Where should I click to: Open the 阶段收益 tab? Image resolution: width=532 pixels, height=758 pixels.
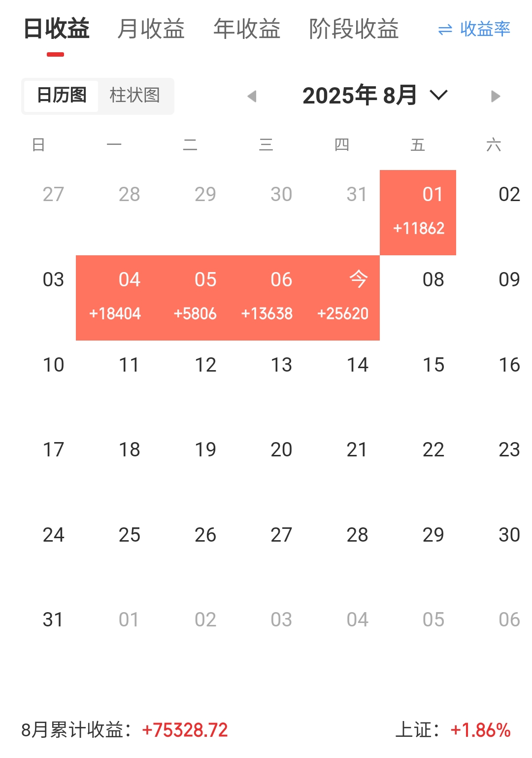point(354,29)
